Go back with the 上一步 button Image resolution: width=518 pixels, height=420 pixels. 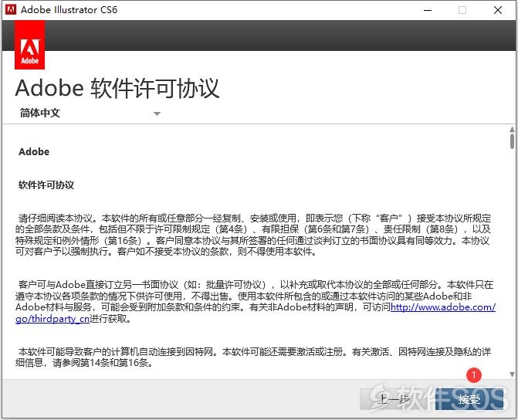coord(396,399)
